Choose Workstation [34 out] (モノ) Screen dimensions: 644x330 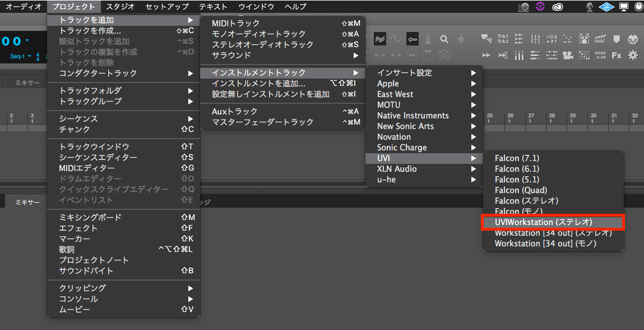coord(553,244)
